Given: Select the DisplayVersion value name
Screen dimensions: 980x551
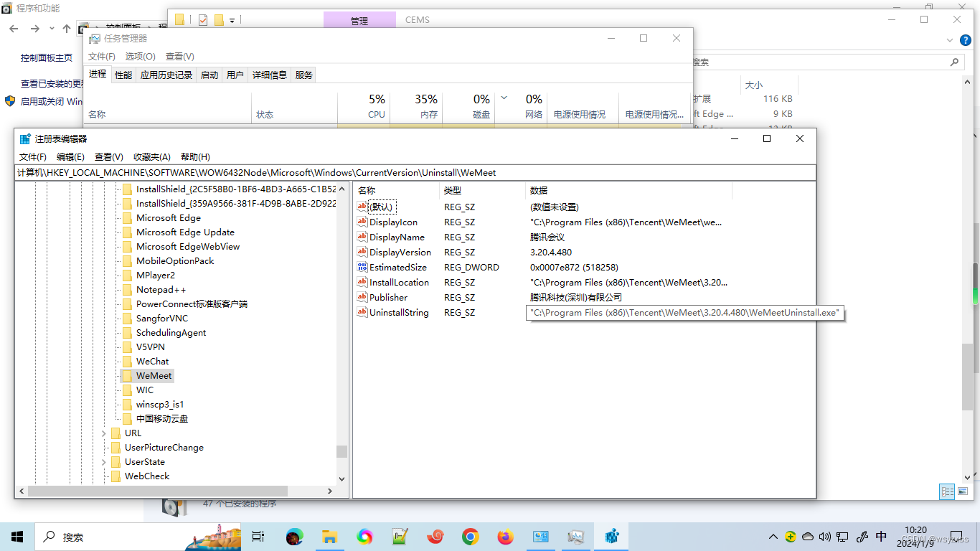Looking at the screenshot, I should [400, 252].
